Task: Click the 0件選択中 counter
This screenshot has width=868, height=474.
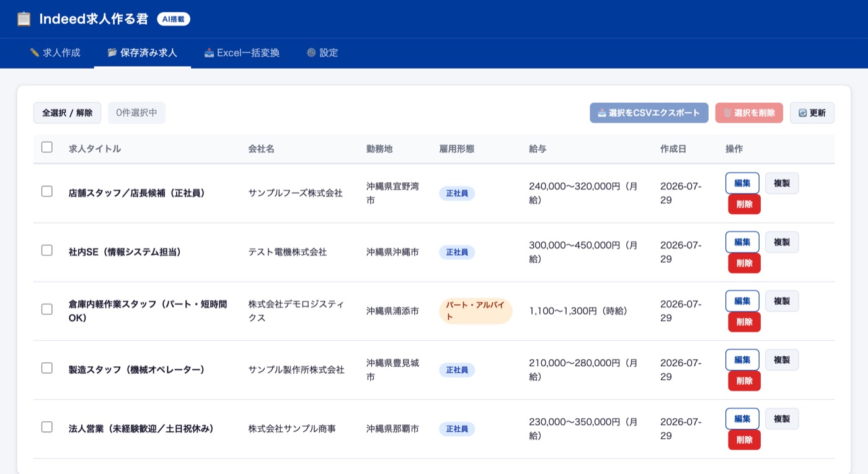Action: click(136, 113)
